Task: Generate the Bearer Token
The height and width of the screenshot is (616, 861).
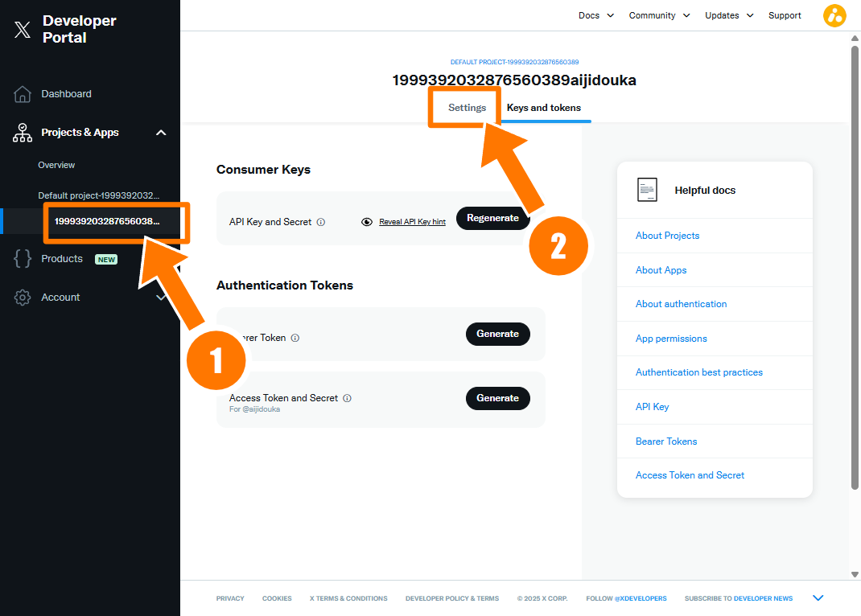Action: click(497, 334)
